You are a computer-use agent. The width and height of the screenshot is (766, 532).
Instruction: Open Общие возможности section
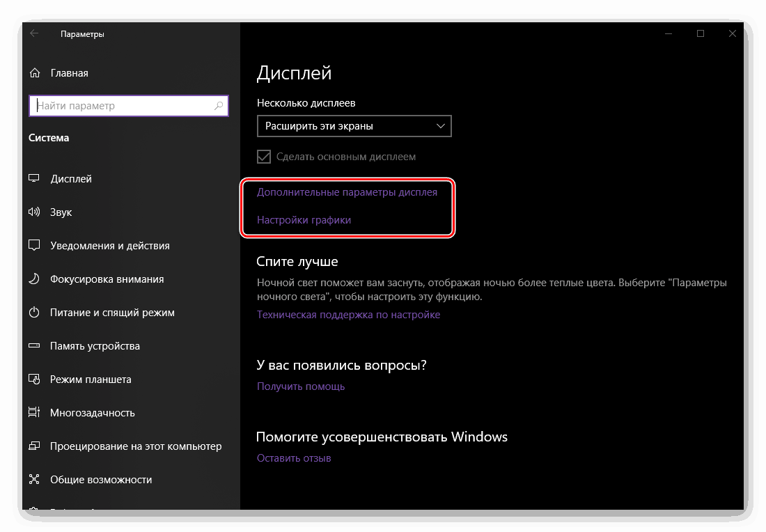pyautogui.click(x=101, y=480)
